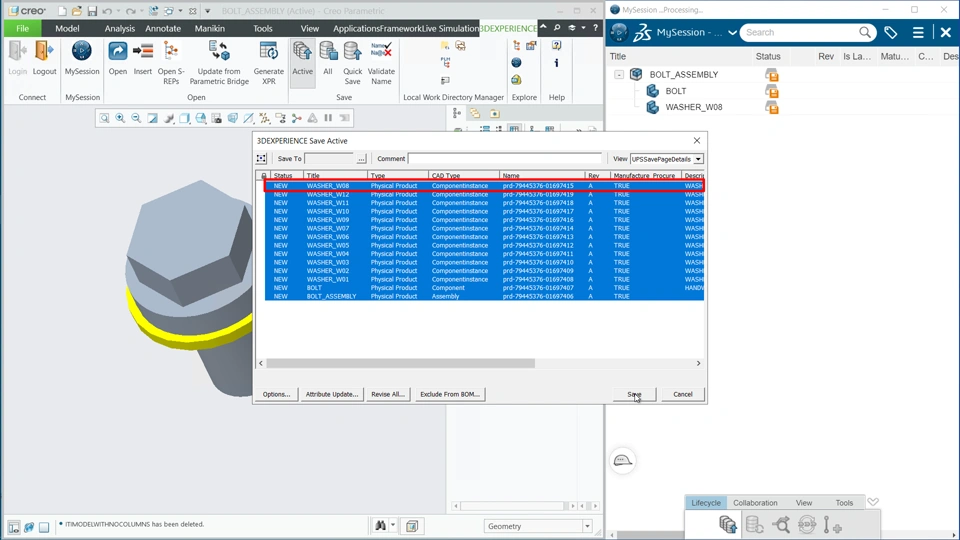Expand the MySession title dropdown chevron
Screen dimensions: 960x540
tap(732, 32)
